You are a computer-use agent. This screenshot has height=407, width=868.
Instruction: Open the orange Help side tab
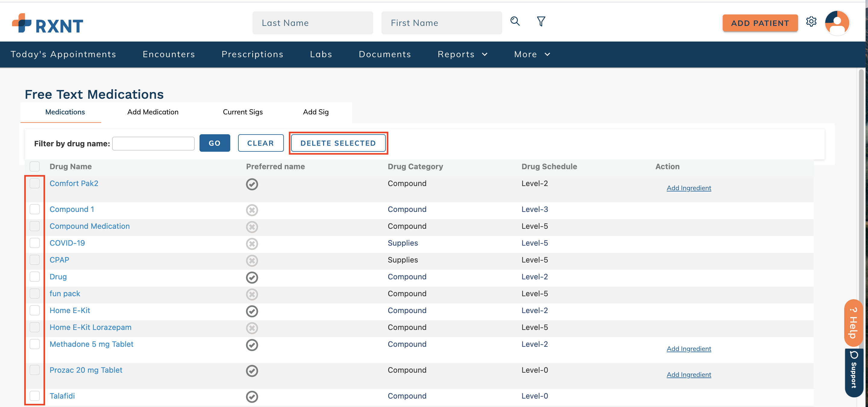pyautogui.click(x=853, y=323)
